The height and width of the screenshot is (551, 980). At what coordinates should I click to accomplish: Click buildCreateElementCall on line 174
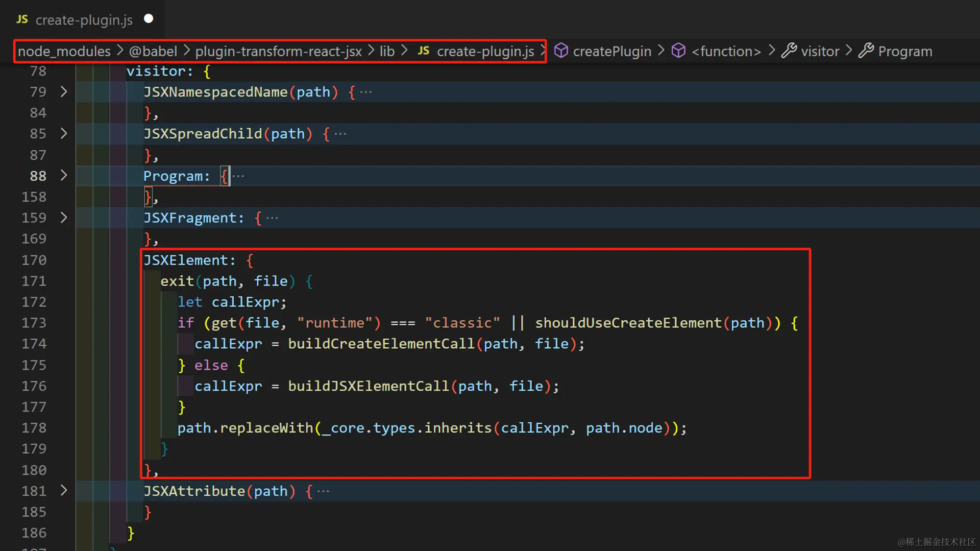click(381, 344)
